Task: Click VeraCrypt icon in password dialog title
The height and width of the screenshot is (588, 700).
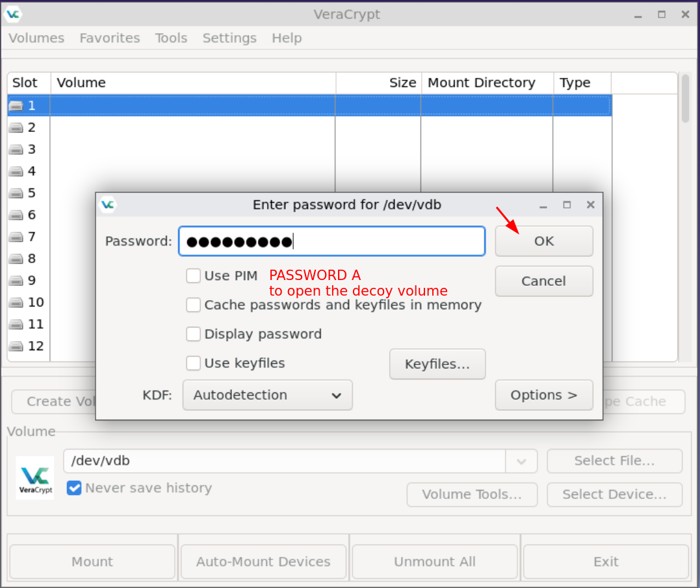Action: (x=108, y=205)
